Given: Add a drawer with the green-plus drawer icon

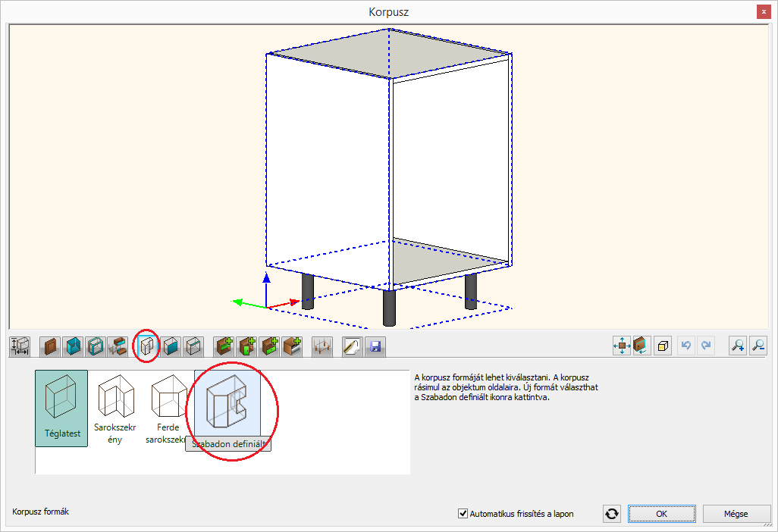Looking at the screenshot, I should pyautogui.click(x=269, y=346).
